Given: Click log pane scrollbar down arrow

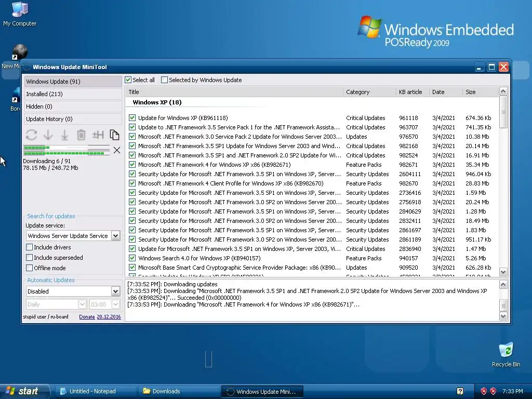Looking at the screenshot, I should point(503,316).
